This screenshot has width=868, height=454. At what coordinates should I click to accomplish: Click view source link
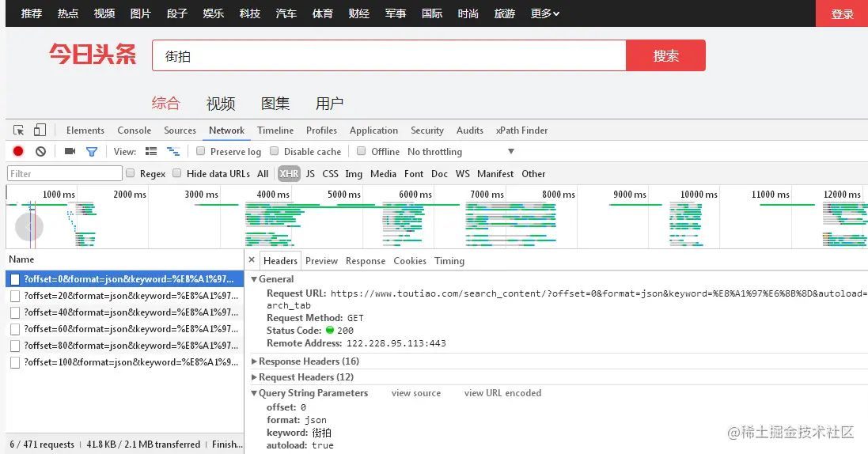416,393
